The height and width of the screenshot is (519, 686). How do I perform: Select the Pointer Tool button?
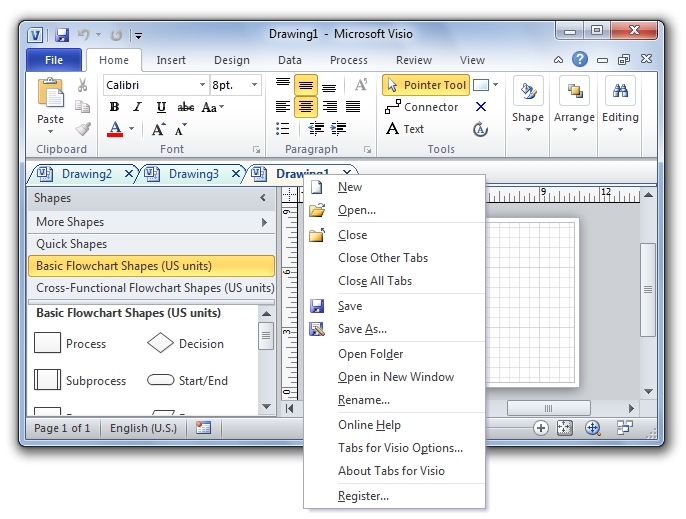coord(426,85)
